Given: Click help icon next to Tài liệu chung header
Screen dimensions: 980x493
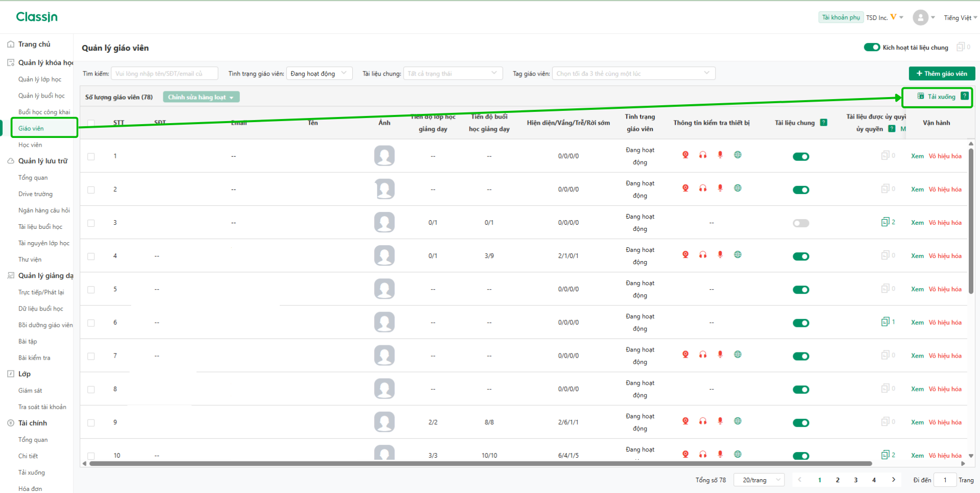Looking at the screenshot, I should (x=823, y=123).
